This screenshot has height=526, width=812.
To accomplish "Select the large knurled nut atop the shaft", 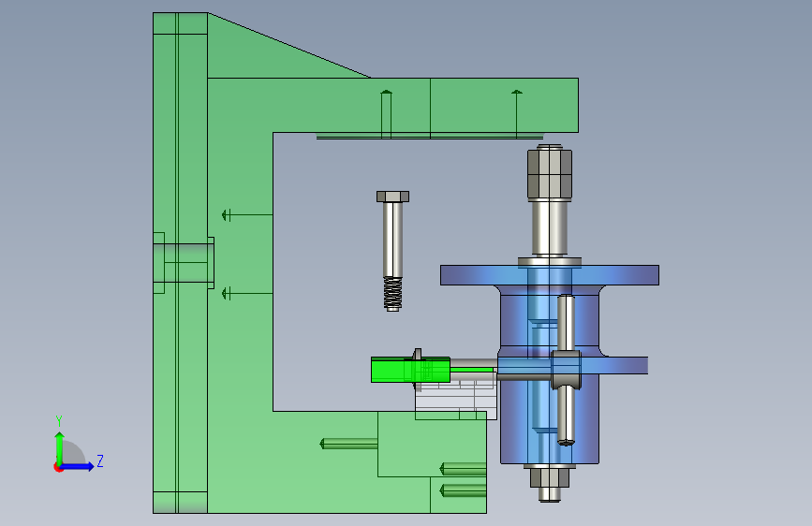I will 550,173.
